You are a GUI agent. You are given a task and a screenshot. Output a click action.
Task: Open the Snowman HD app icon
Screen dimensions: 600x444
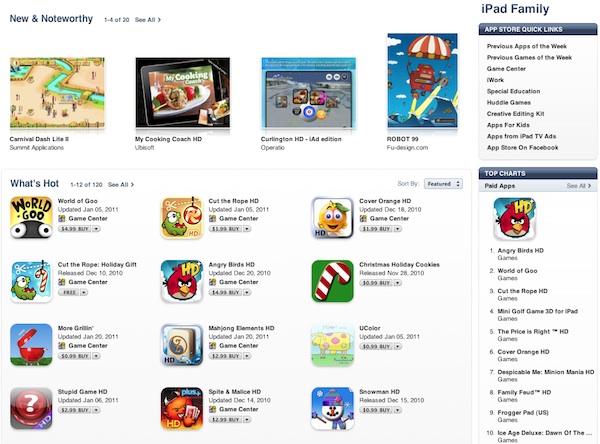point(333,408)
